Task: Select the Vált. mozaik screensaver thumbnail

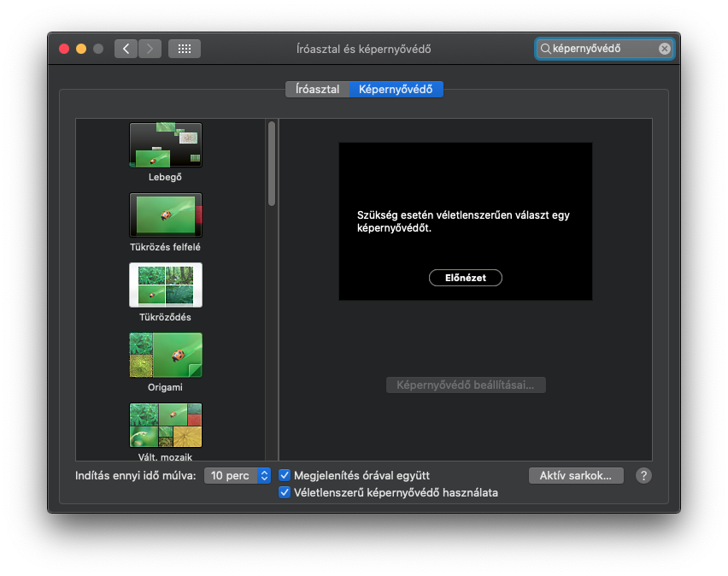Action: tap(166, 426)
